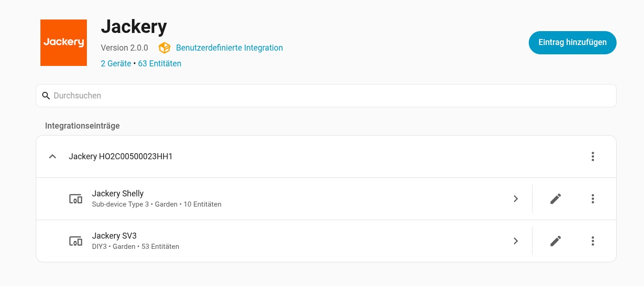Screen dimensions: 644x286
Task: Edit Jackery SV3 with the pencil icon
Action: pos(556,241)
